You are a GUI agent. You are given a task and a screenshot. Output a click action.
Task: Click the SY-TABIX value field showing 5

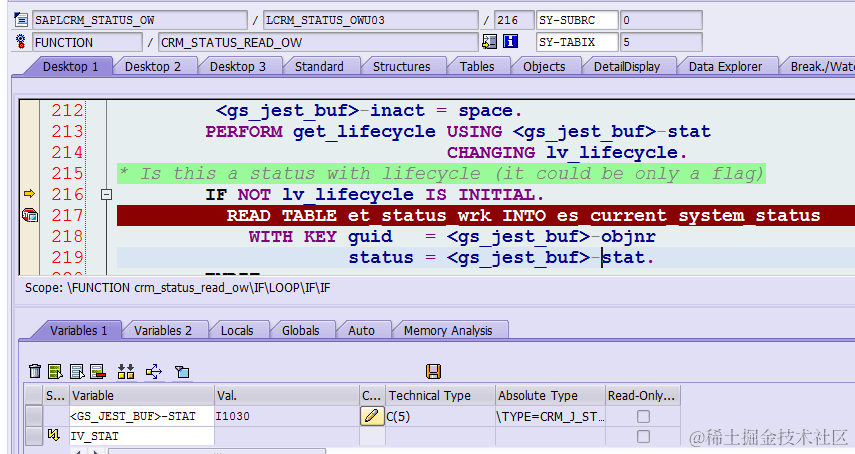[x=661, y=42]
